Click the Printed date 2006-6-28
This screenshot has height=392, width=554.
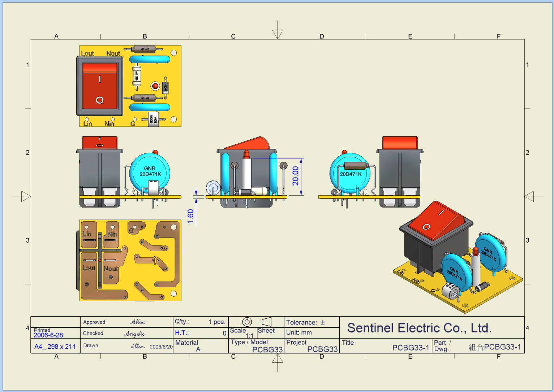point(48,335)
